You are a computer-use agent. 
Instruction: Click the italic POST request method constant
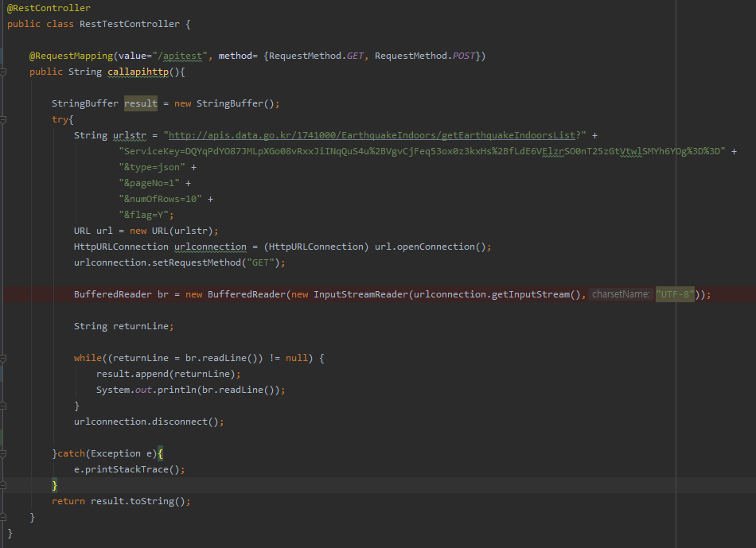(x=464, y=56)
